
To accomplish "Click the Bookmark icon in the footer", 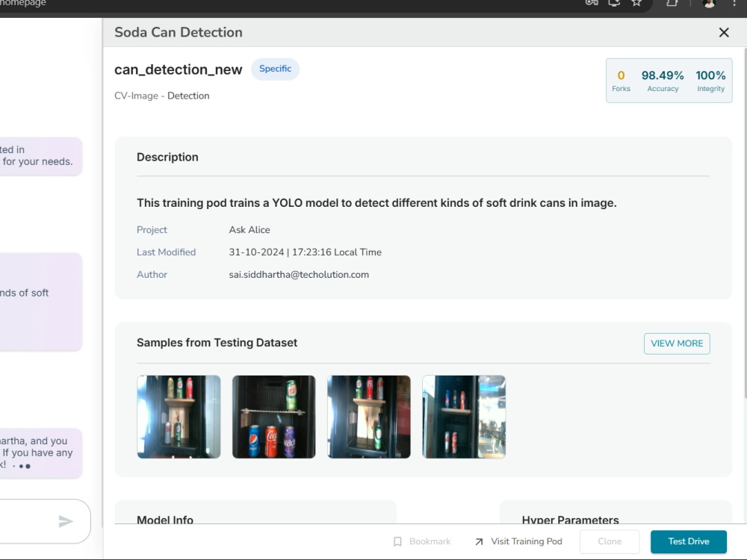I will 398,541.
